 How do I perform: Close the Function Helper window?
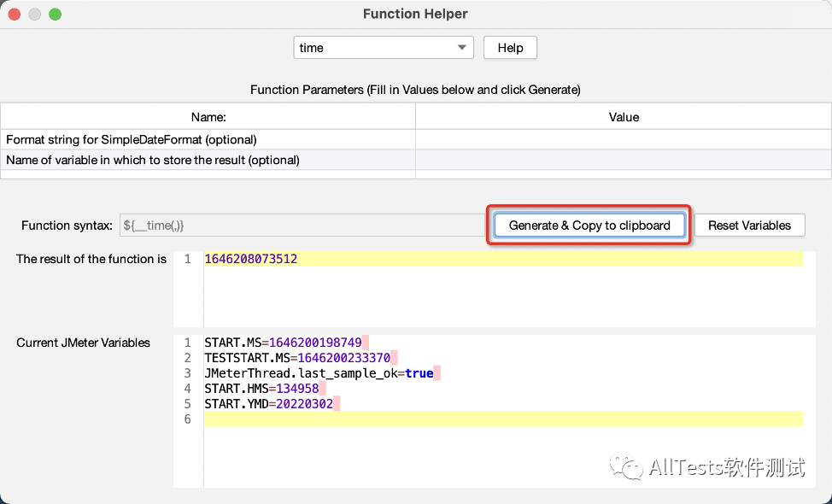(15, 15)
